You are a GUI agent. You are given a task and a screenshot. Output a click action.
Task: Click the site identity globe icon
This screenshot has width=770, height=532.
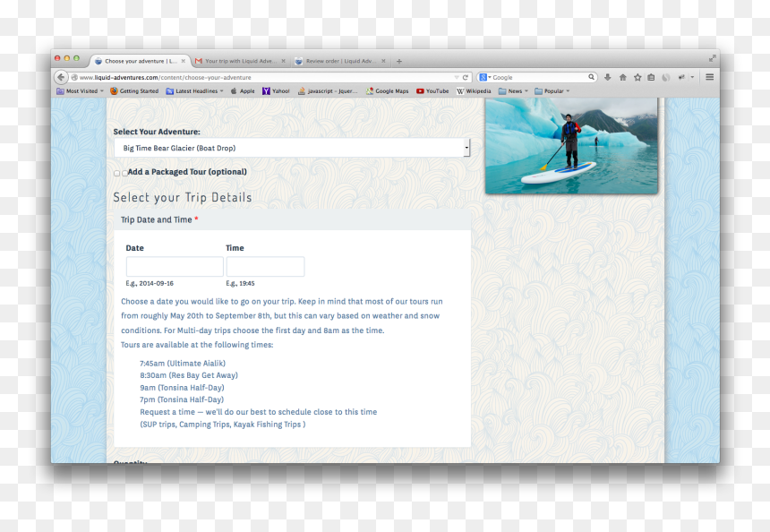74,77
